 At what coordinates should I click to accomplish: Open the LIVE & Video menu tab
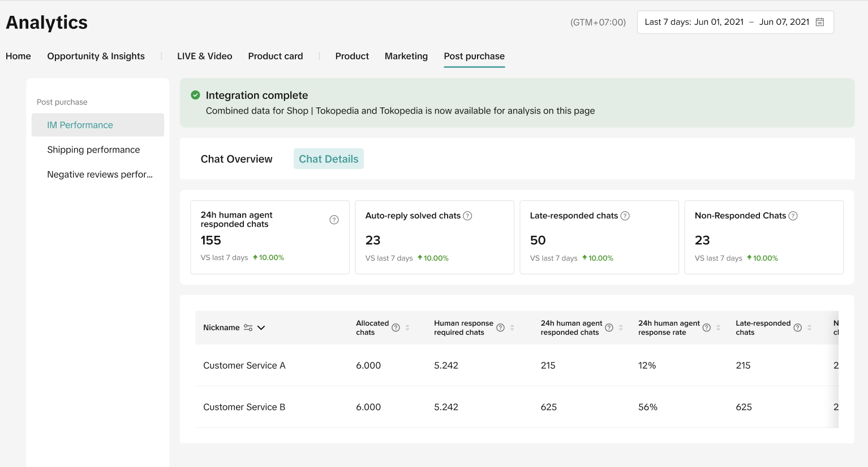click(x=204, y=56)
